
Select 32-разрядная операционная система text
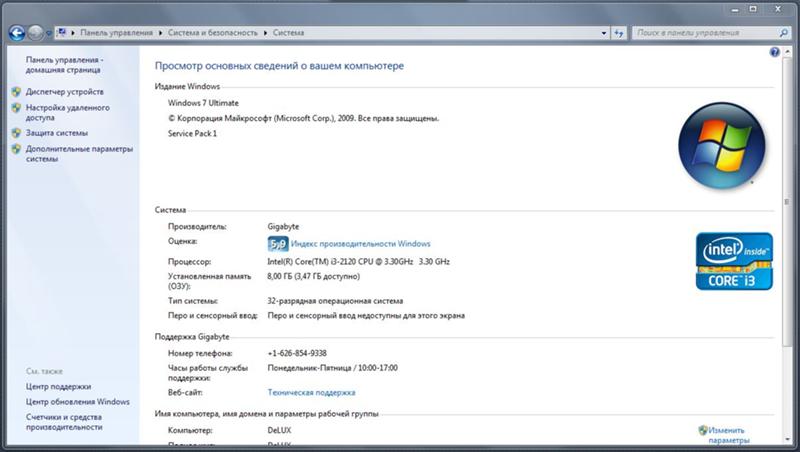click(x=335, y=301)
